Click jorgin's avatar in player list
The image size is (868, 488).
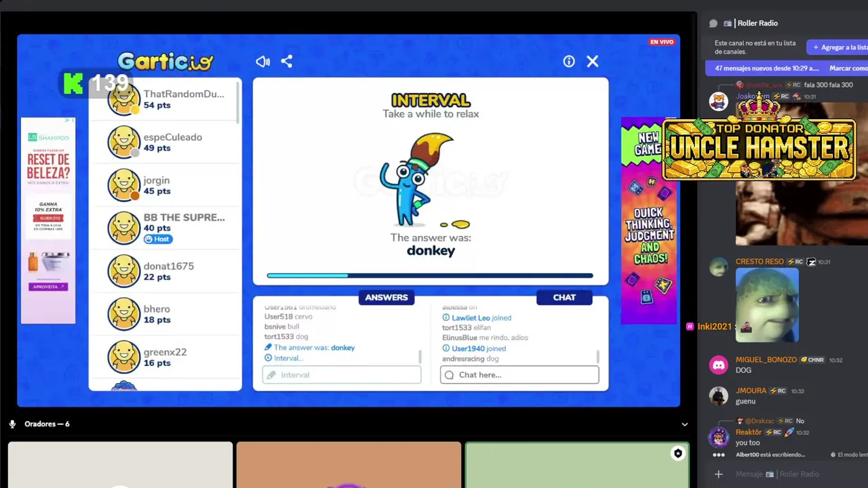(124, 185)
